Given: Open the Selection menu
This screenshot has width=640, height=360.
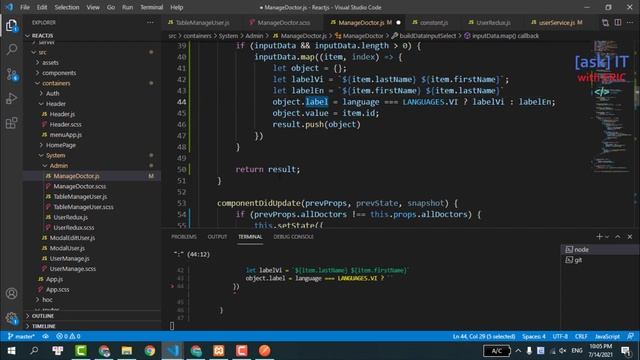Looking at the screenshot, I should [x=67, y=7].
